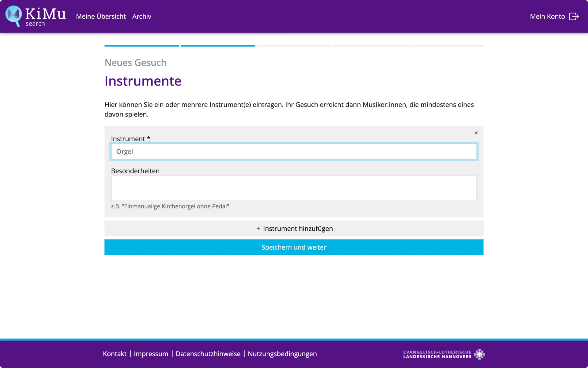Remove the instrument entry with the X
The height and width of the screenshot is (368, 588).
pos(476,133)
